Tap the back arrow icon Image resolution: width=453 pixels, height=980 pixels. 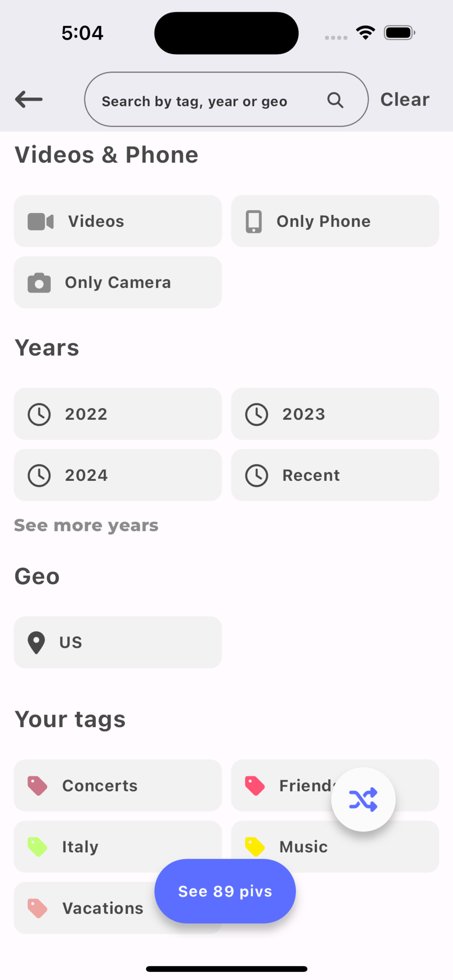point(29,99)
